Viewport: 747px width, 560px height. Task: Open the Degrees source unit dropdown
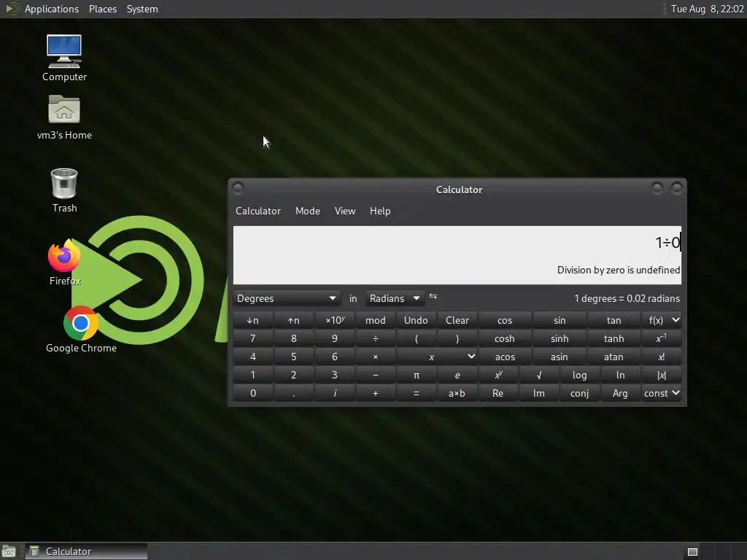pos(286,298)
